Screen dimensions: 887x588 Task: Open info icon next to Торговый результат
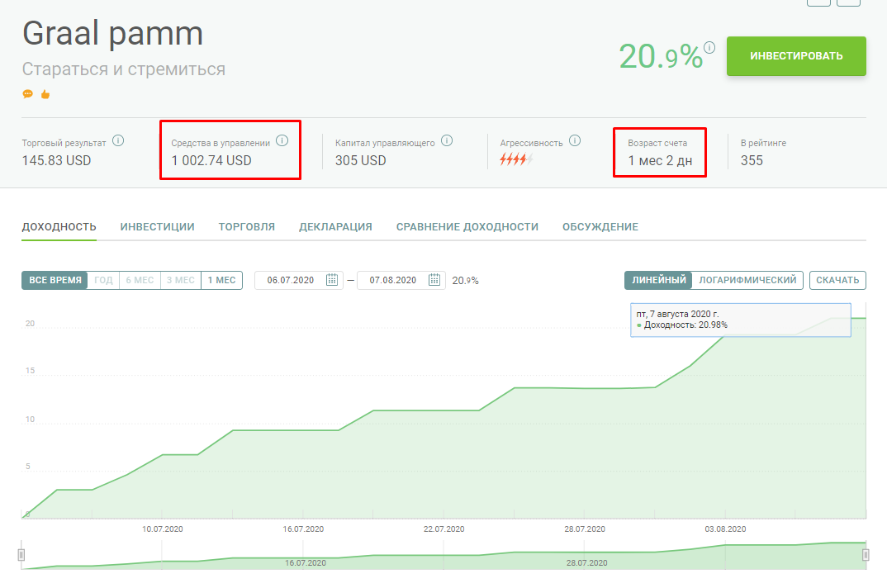point(117,141)
